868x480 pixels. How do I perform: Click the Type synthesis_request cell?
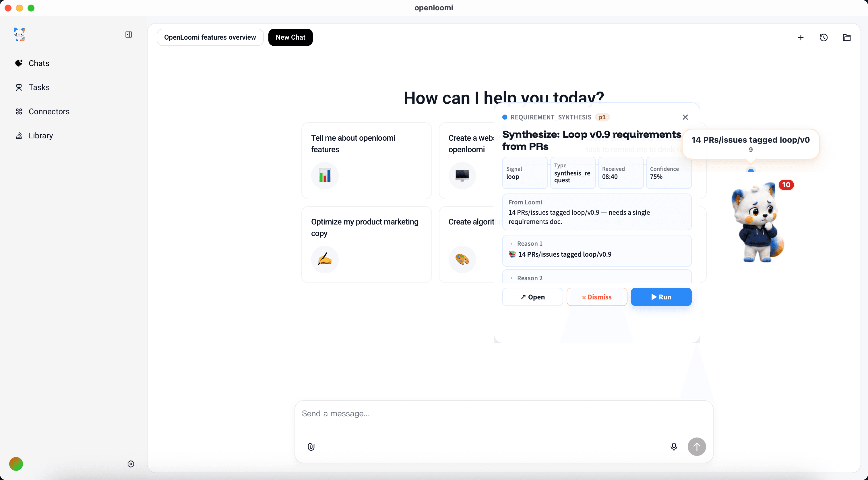click(573, 173)
